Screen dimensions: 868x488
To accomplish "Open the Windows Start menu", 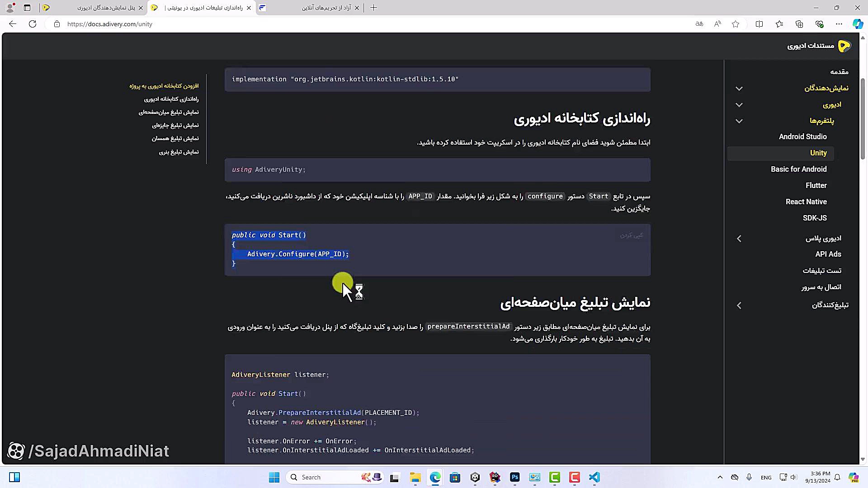I will pyautogui.click(x=274, y=477).
